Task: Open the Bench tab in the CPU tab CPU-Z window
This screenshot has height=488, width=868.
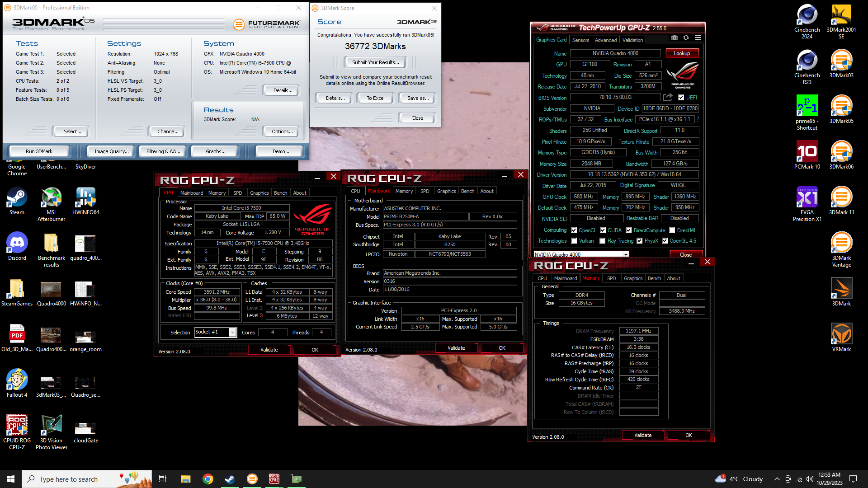Action: click(280, 192)
